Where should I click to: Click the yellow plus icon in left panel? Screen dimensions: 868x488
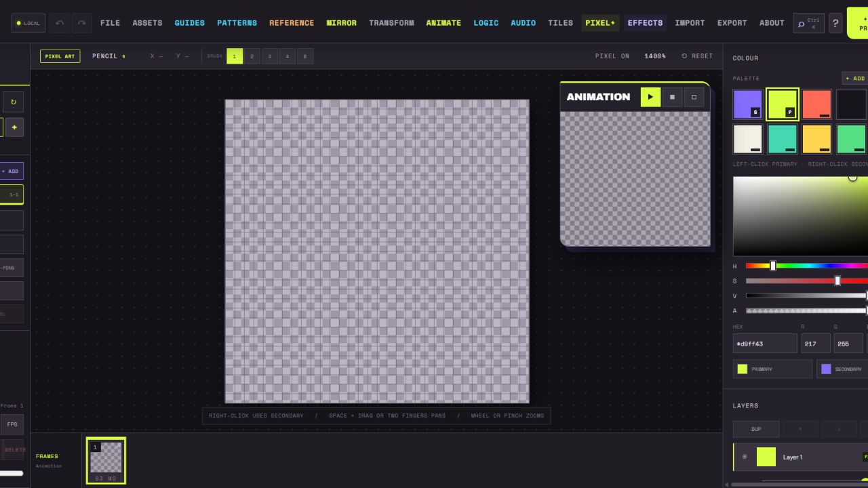coord(14,127)
